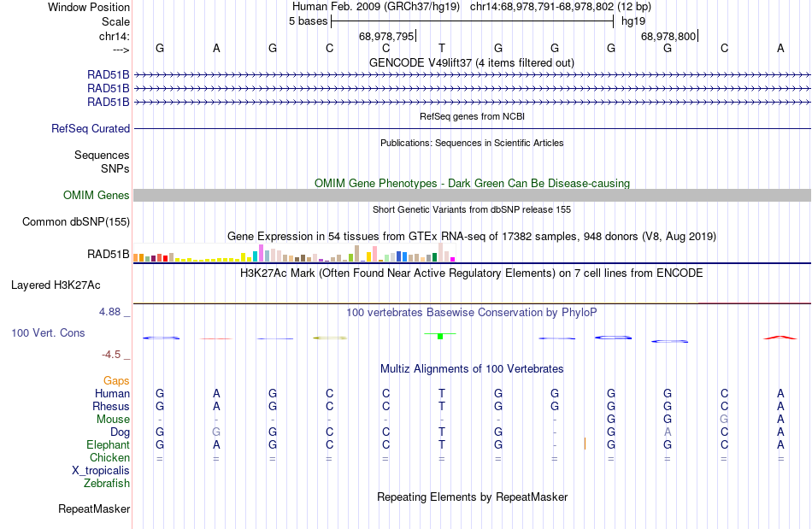Click the dark red H3K27Ac signal segment

tap(755, 303)
